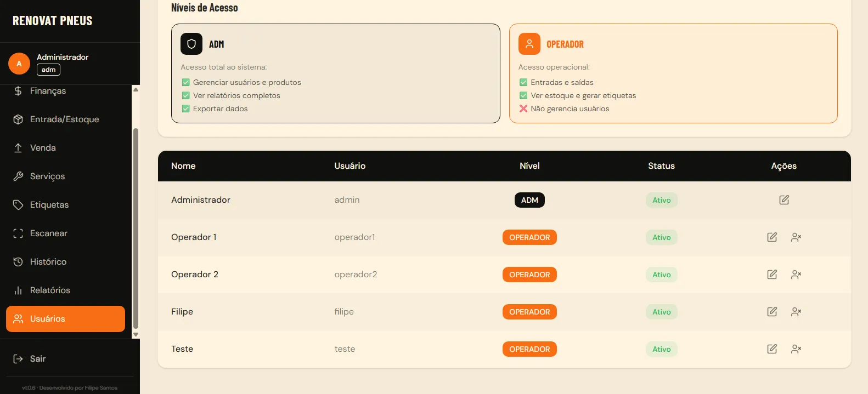
Task: Deactivate the Teste user
Action: point(796,349)
